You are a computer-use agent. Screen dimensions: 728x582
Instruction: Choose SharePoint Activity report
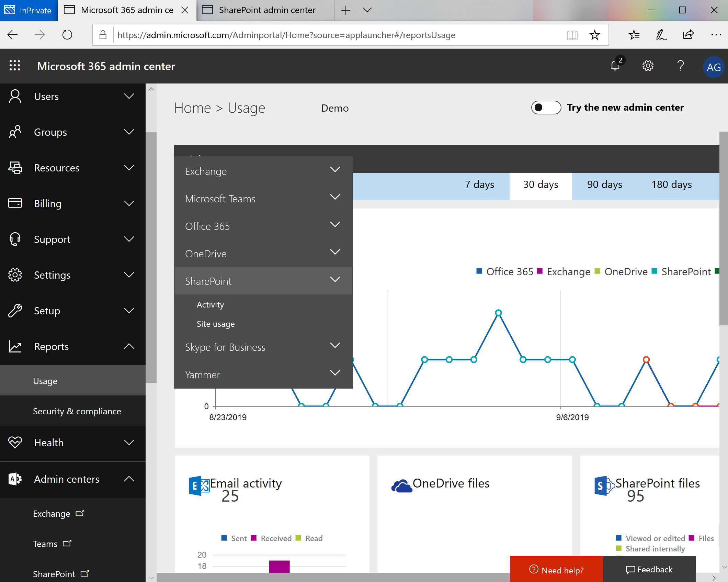point(210,305)
